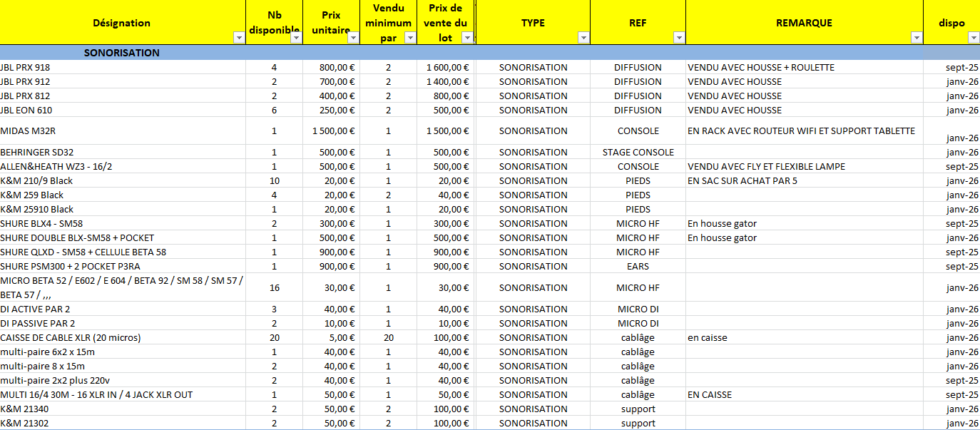This screenshot has width=980, height=430.
Task: Select CAISSE DE CABLE XLR (20 micros) cell
Action: point(122,337)
